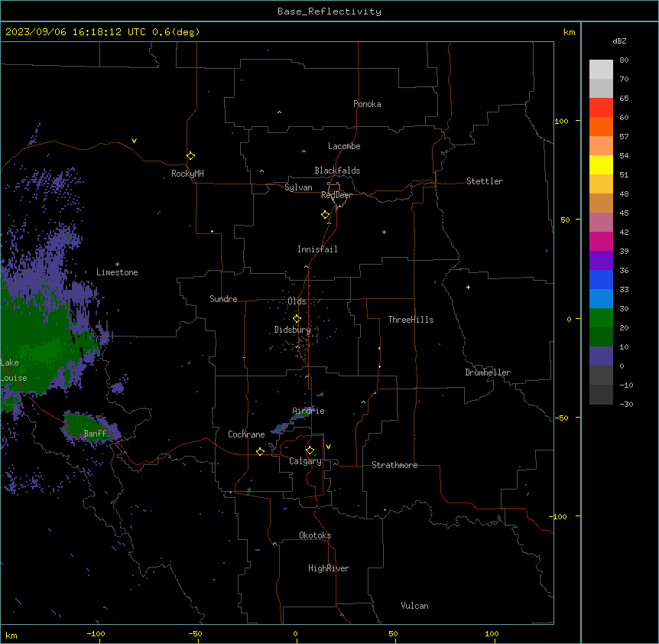Click the yellow diamond marker above Calgary label
659x644 pixels.
[x=310, y=450]
